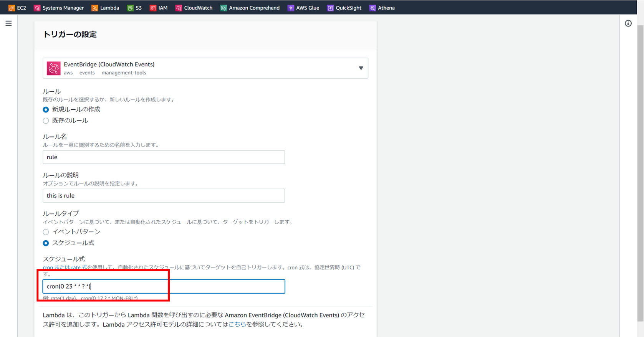Click the schedule expression cron input field
This screenshot has height=337, width=644.
point(164,286)
